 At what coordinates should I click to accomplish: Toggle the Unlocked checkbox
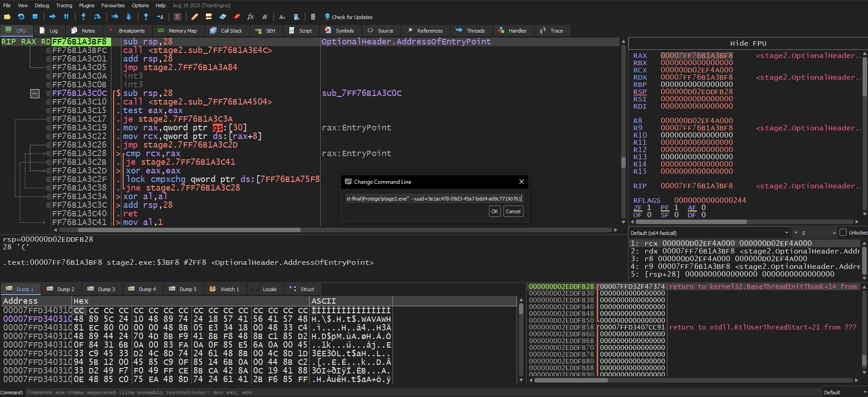pos(843,233)
